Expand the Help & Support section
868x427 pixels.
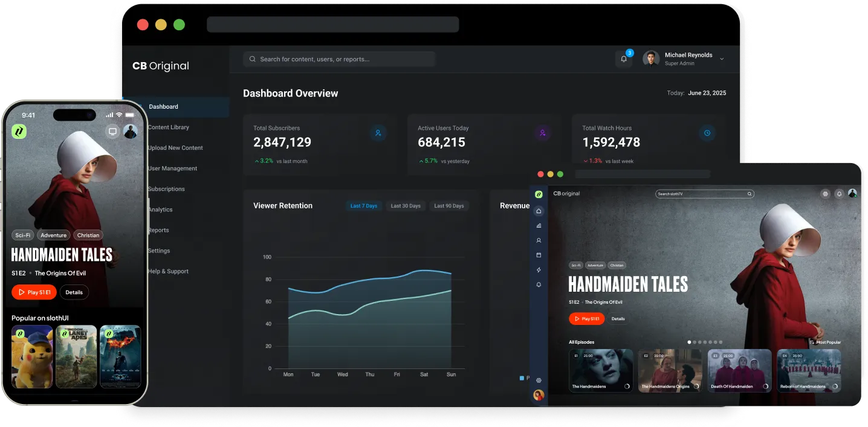point(167,271)
